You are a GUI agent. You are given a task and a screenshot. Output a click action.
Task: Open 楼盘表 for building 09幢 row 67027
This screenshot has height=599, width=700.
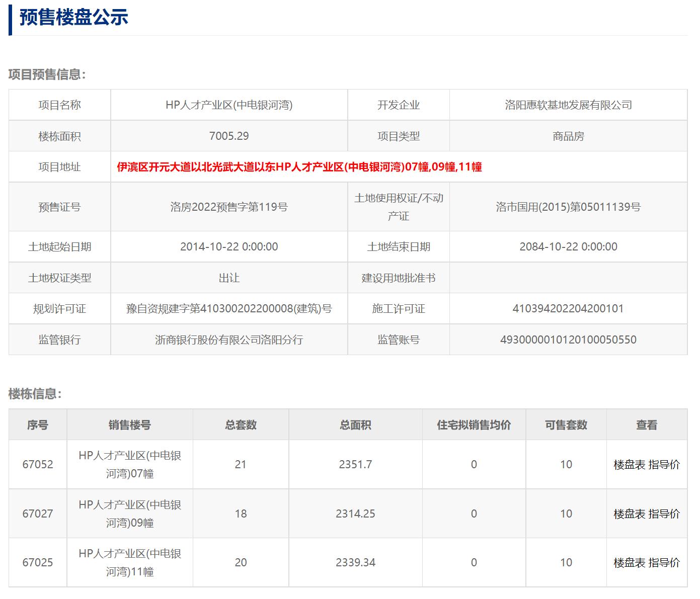(x=630, y=514)
